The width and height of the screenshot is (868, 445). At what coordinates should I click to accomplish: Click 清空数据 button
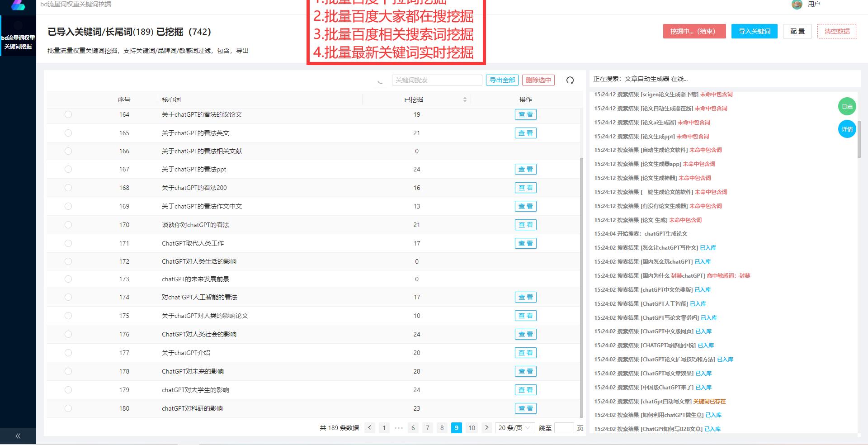click(837, 31)
